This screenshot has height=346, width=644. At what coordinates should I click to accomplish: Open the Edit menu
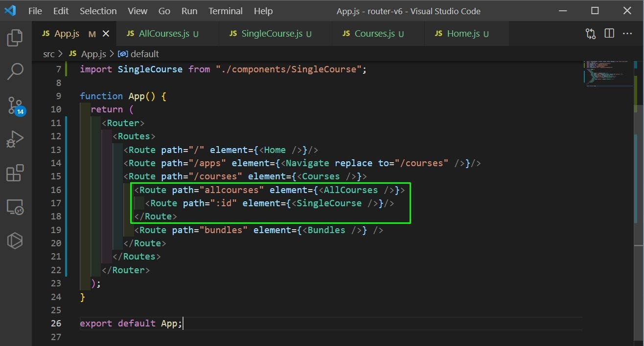tap(61, 11)
